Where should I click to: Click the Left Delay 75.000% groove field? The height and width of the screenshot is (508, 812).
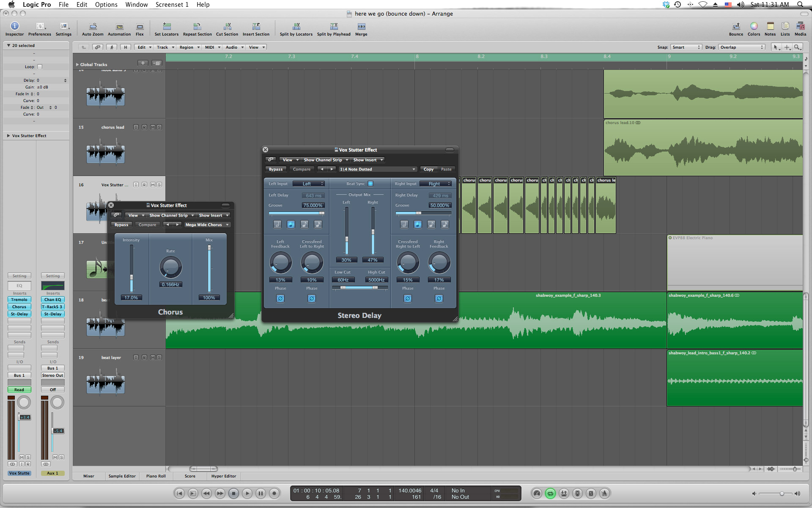[x=313, y=205]
